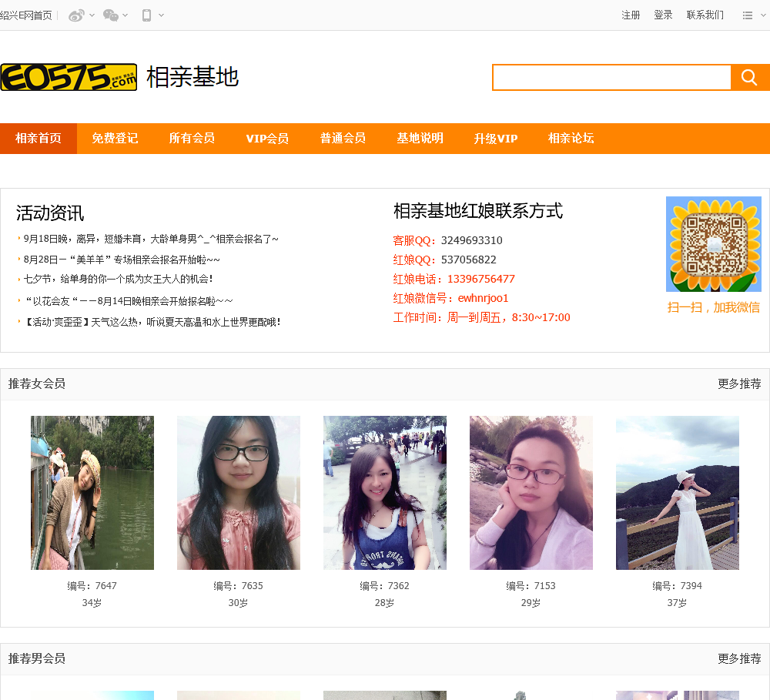
Task: Click the mobile phone icon
Action: click(146, 15)
